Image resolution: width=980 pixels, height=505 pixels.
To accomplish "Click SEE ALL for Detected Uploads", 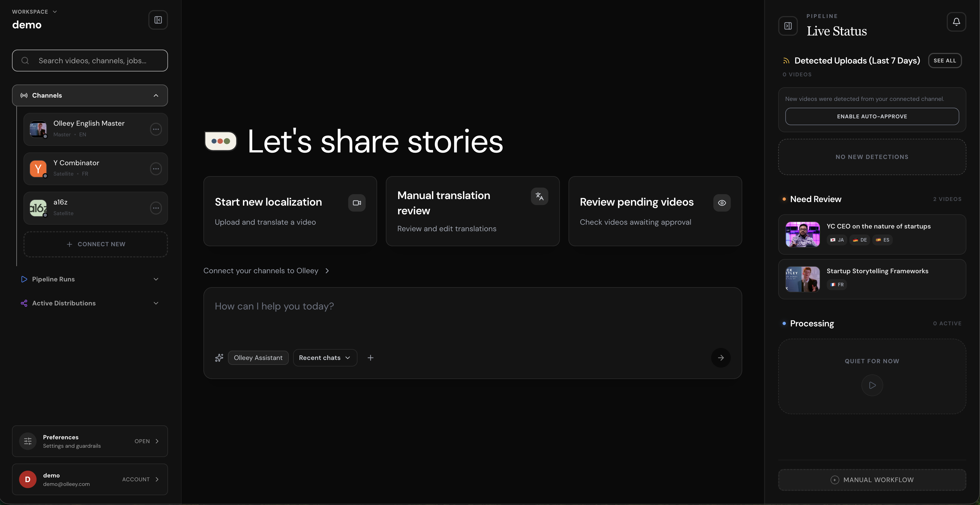I will click(945, 60).
